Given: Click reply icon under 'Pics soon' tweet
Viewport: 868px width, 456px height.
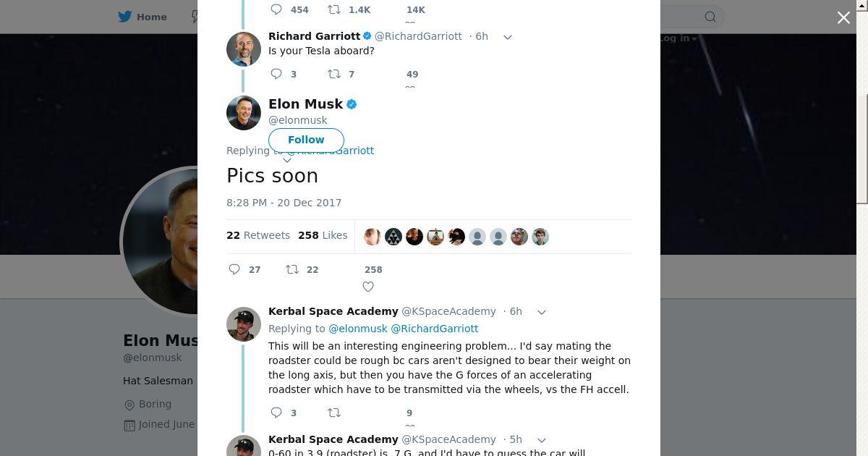Looking at the screenshot, I should 234,269.
